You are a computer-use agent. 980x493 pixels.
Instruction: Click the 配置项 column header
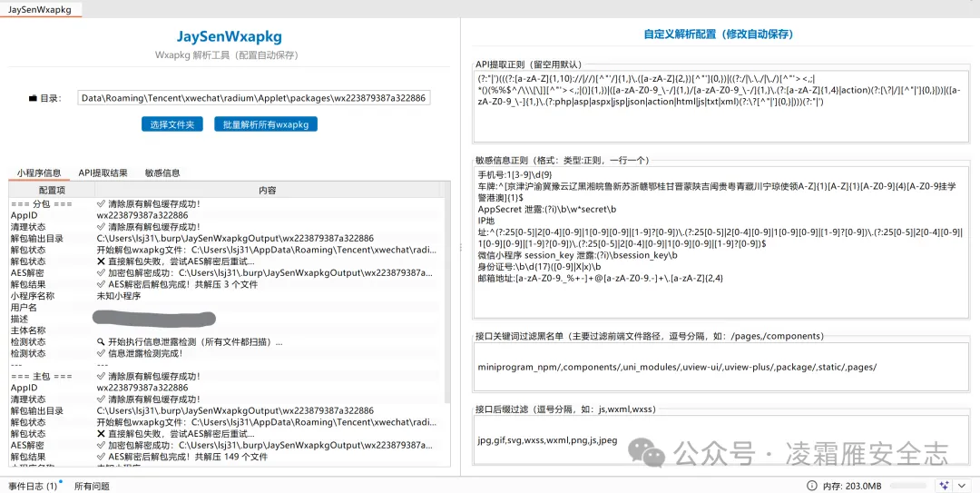(51, 190)
